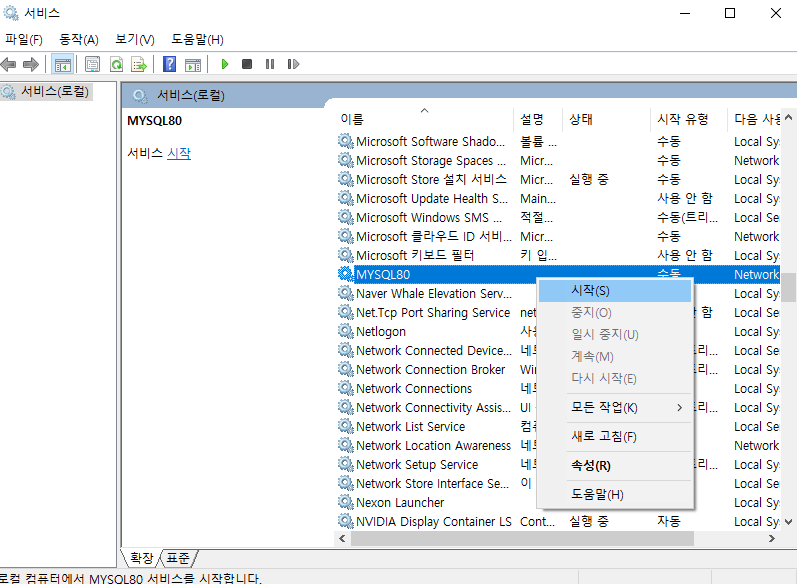Click the Restart Service toolbar icon

pyautogui.click(x=293, y=64)
